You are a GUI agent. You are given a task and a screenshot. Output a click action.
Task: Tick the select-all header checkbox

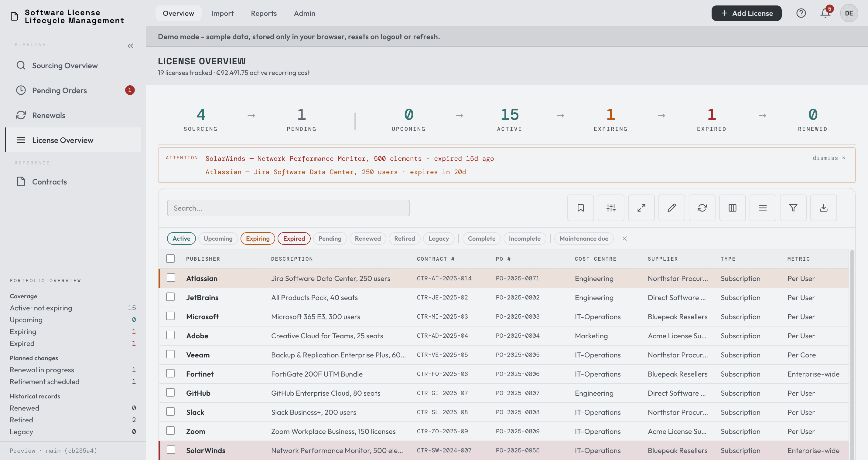(170, 258)
